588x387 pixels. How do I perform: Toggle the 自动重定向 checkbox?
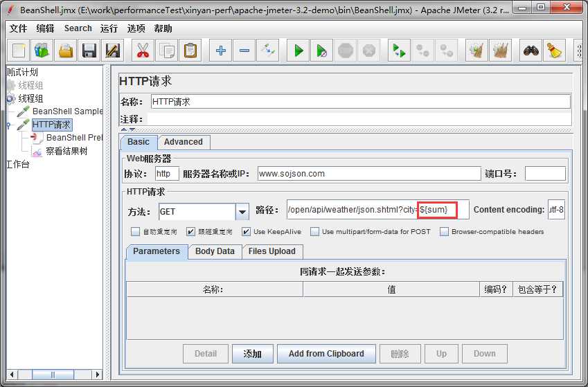tap(135, 231)
